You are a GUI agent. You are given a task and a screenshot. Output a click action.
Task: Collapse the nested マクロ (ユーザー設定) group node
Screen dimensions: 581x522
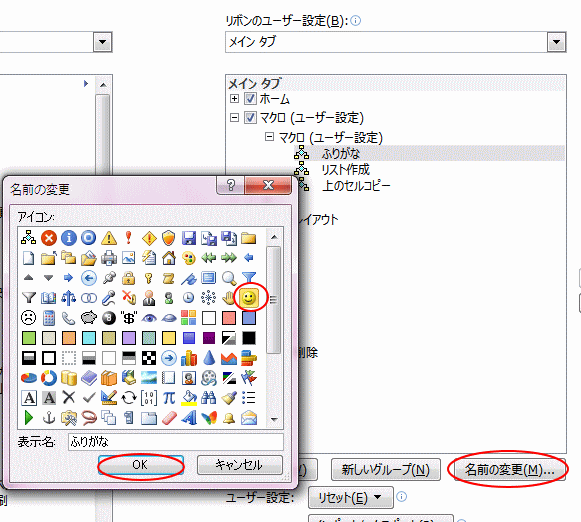tap(269, 137)
